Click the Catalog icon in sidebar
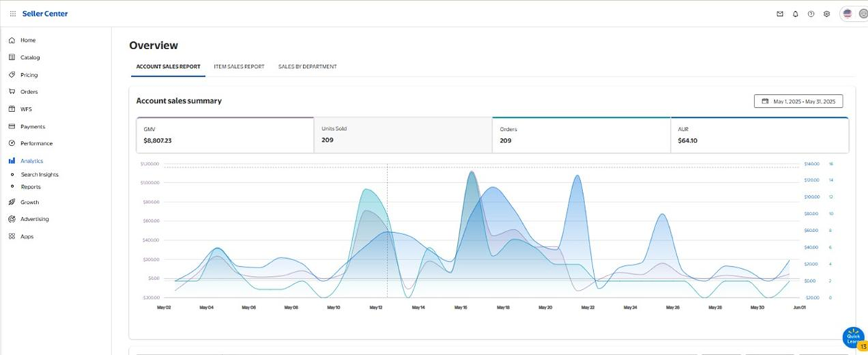The height and width of the screenshot is (355, 868). click(x=12, y=57)
